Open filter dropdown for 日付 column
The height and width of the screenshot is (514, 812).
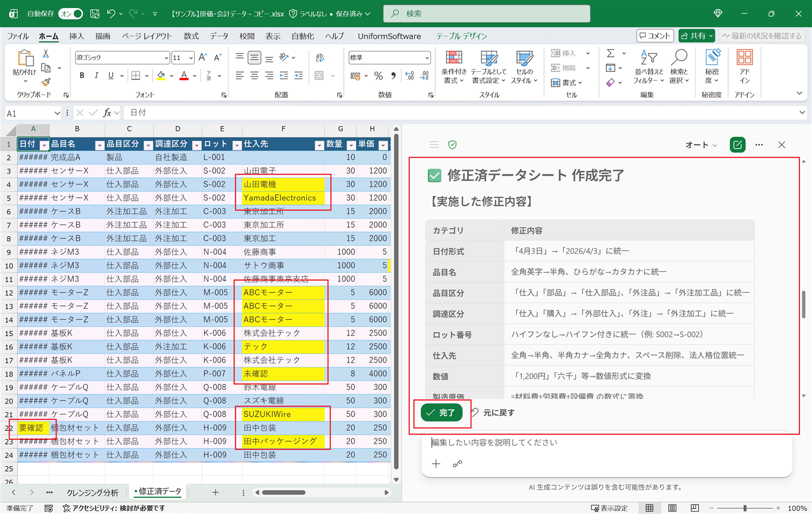pos(44,145)
